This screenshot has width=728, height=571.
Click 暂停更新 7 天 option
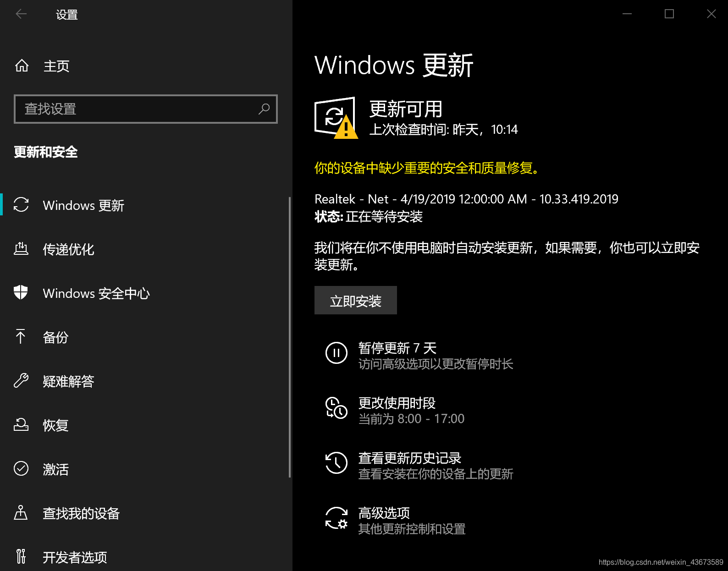point(397,348)
